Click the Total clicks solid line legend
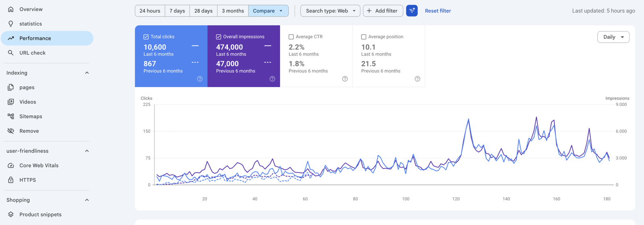 (x=195, y=46)
